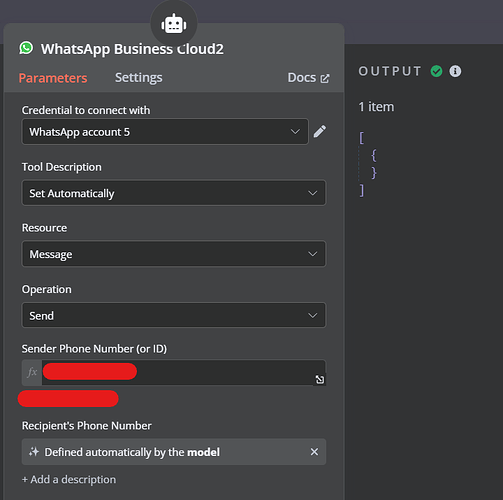503x500 pixels.
Task: Click the robot AI tool icon at top
Action: coord(174,24)
